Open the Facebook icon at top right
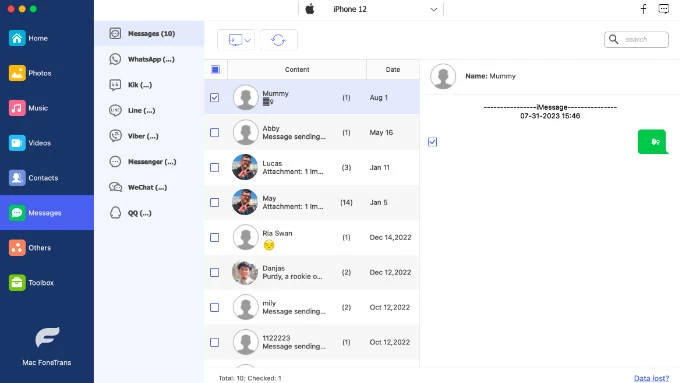680x383 pixels. [x=644, y=9]
